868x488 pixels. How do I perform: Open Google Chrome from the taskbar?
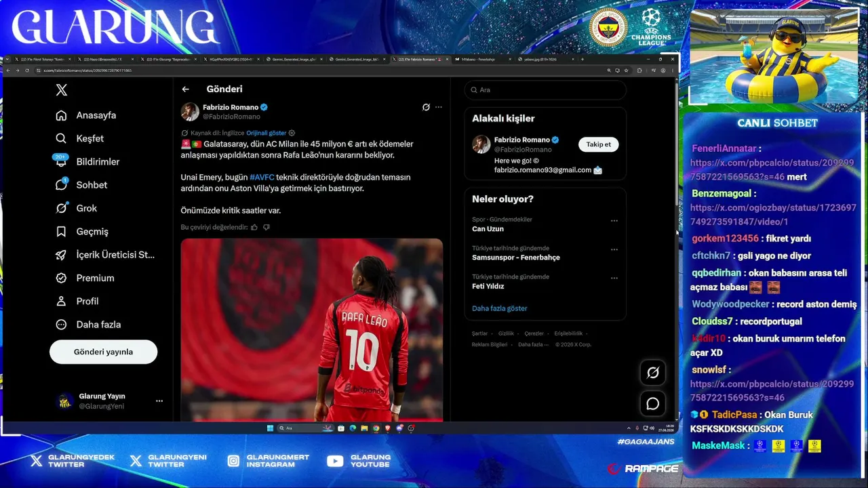point(376,428)
